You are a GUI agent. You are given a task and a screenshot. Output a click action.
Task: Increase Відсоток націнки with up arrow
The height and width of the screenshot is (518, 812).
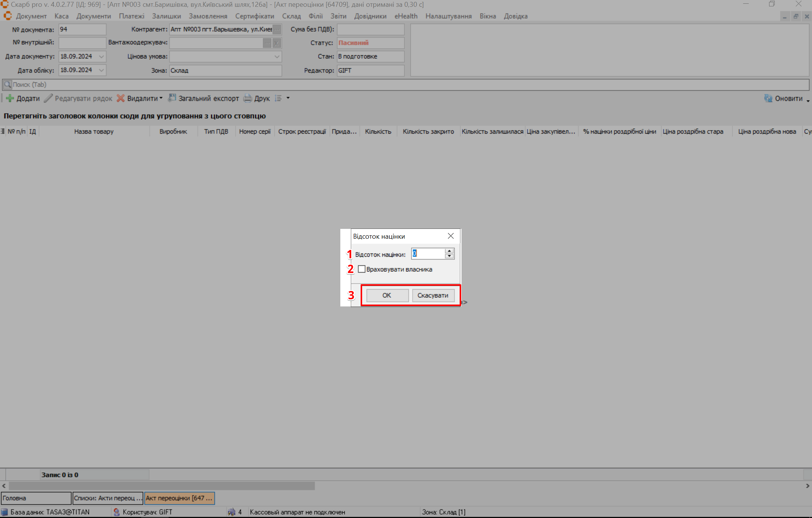coord(449,251)
